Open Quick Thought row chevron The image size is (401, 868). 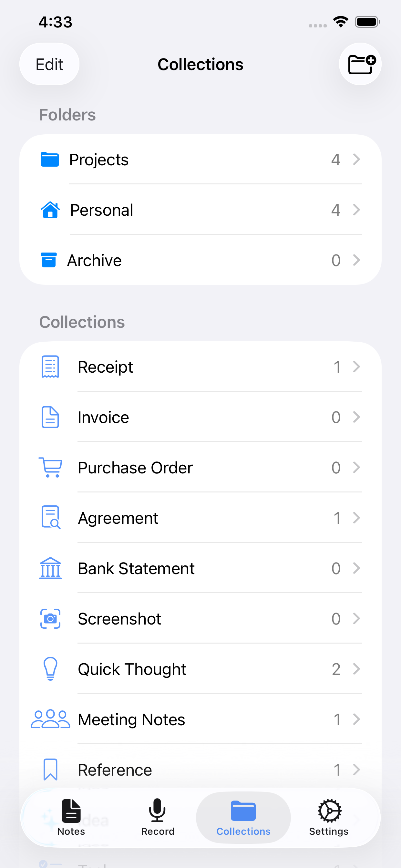click(x=356, y=669)
